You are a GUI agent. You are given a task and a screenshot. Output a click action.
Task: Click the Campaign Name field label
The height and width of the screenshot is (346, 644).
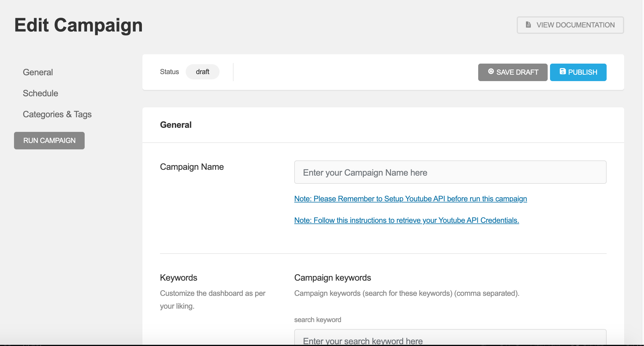click(x=192, y=167)
